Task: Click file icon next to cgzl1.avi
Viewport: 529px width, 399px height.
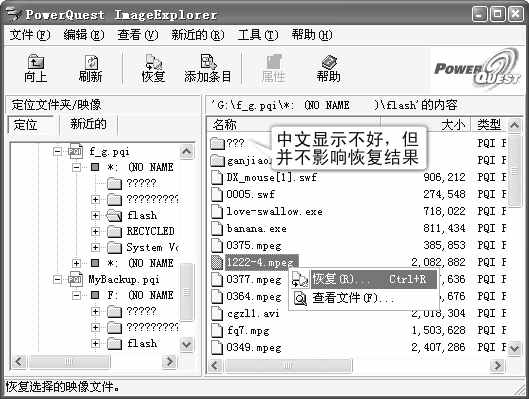Action: pos(217,314)
